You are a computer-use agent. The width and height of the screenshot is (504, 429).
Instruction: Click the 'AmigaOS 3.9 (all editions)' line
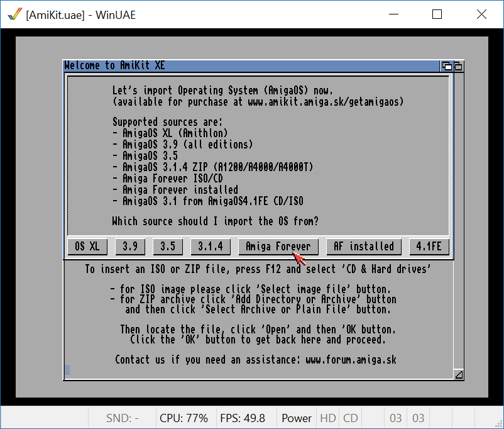pos(183,144)
